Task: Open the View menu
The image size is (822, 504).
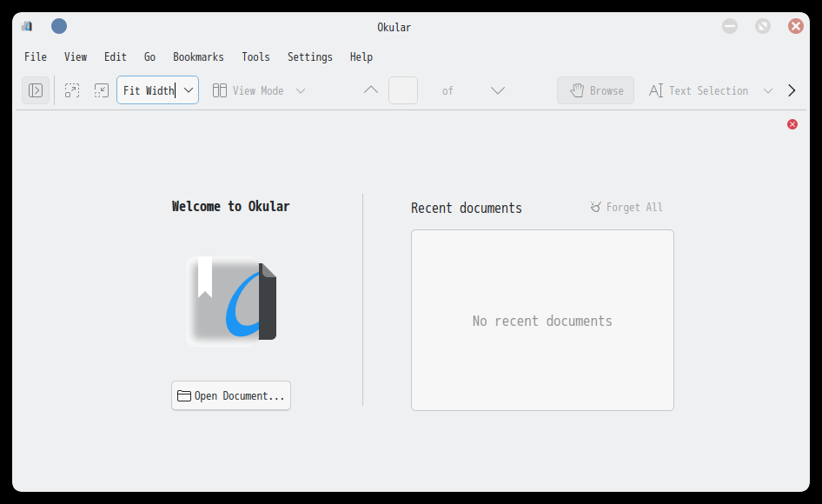Action: (76, 56)
